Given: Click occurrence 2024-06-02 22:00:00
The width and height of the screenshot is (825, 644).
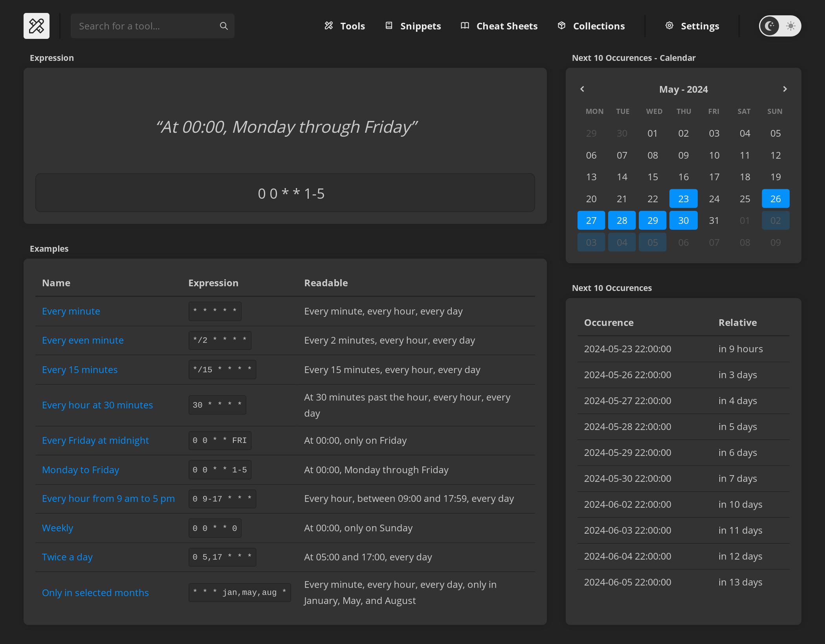Looking at the screenshot, I should [627, 504].
